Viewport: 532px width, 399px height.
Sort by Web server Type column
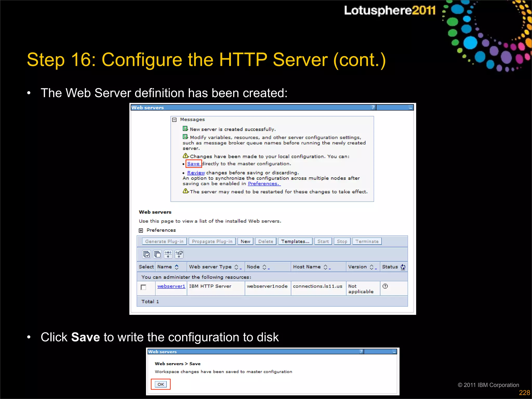click(236, 267)
